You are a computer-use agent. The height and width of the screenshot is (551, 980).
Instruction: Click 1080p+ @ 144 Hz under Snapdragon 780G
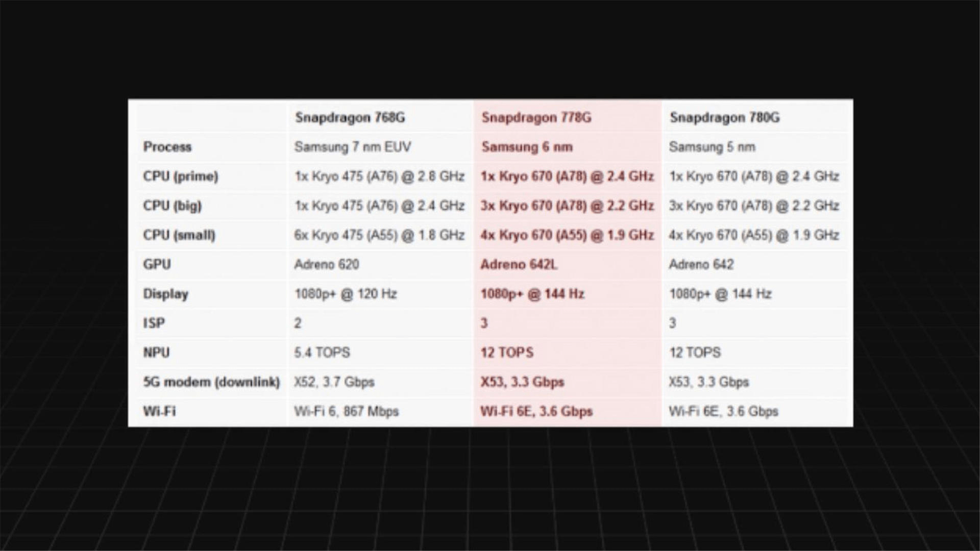tap(720, 294)
